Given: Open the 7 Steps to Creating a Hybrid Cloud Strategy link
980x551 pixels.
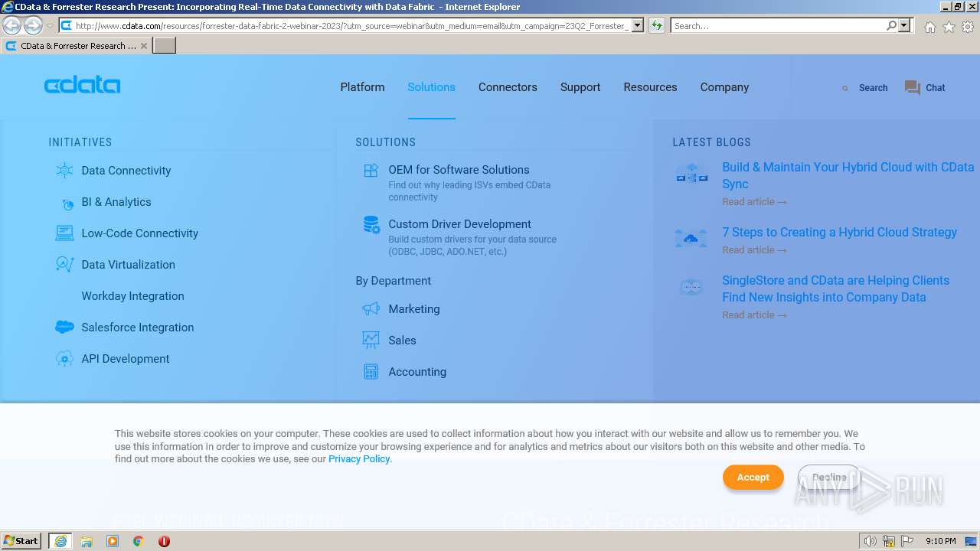Looking at the screenshot, I should [839, 232].
